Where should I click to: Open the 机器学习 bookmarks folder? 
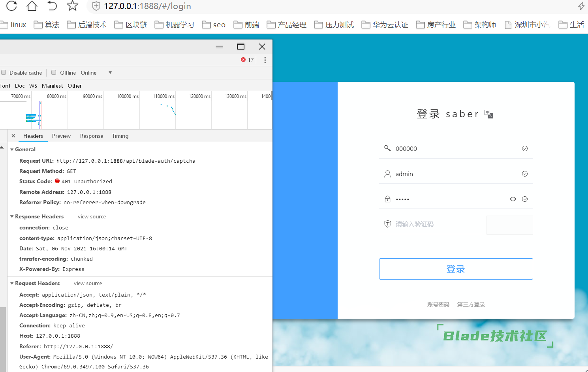pos(174,24)
